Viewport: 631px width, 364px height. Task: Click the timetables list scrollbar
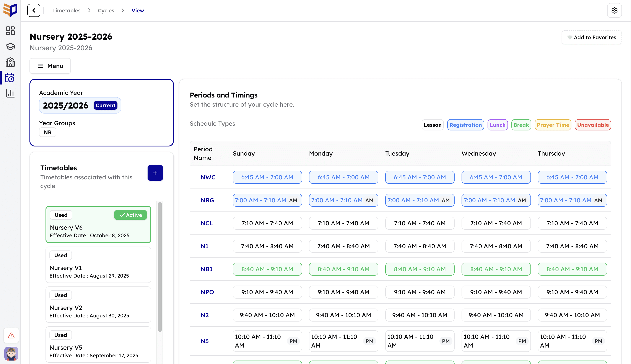click(160, 267)
